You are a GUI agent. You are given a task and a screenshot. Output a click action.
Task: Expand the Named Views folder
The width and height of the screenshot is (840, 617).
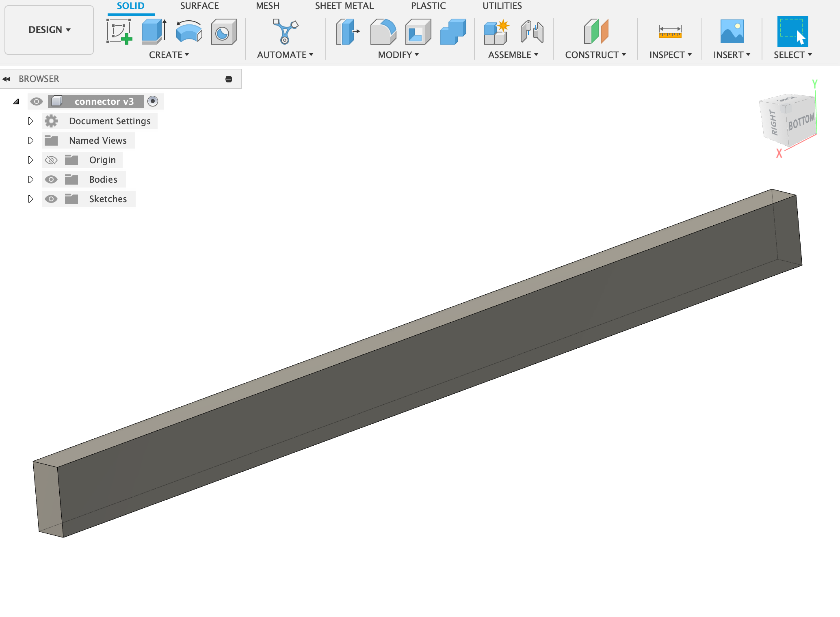tap(31, 140)
